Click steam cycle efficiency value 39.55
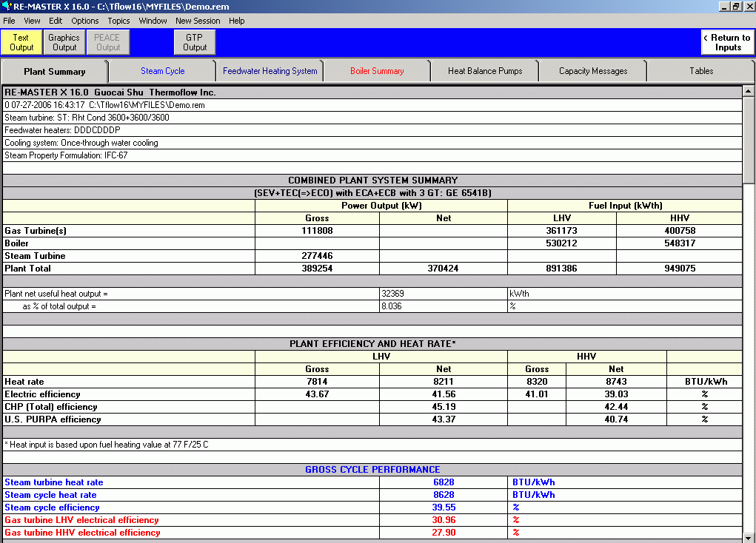 point(444,507)
